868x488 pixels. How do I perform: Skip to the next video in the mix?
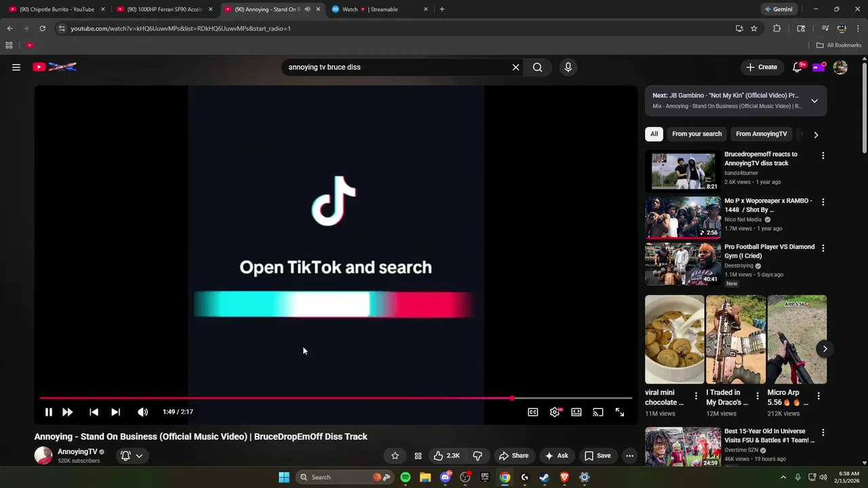click(116, 412)
